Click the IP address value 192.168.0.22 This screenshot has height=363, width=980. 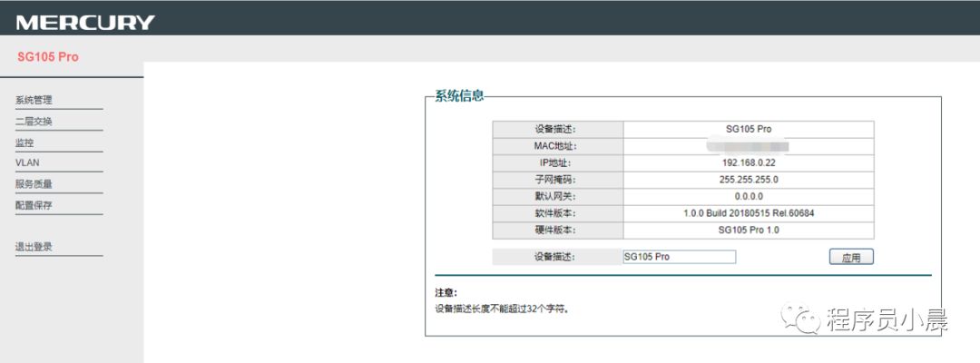748,163
